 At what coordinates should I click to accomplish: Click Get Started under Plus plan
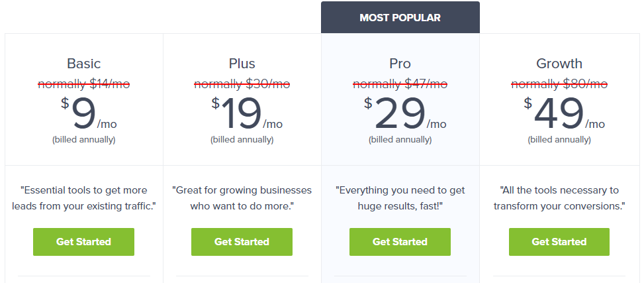(242, 242)
